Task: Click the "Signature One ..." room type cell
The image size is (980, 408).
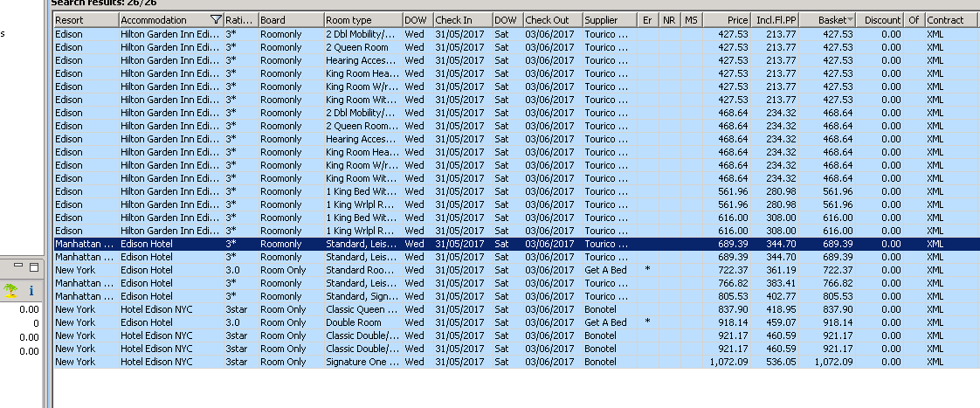Action: tap(363, 362)
